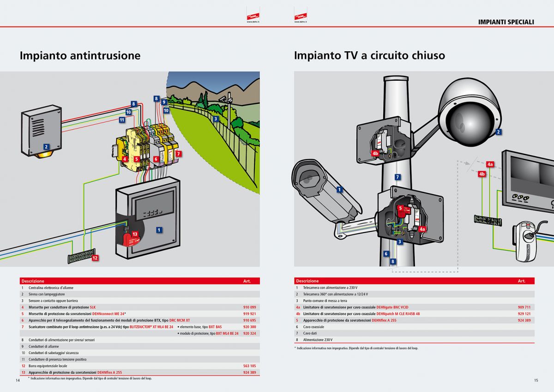The height and width of the screenshot is (392, 554).
Task: Click marker 6 at the pole base
Action: 386,253
